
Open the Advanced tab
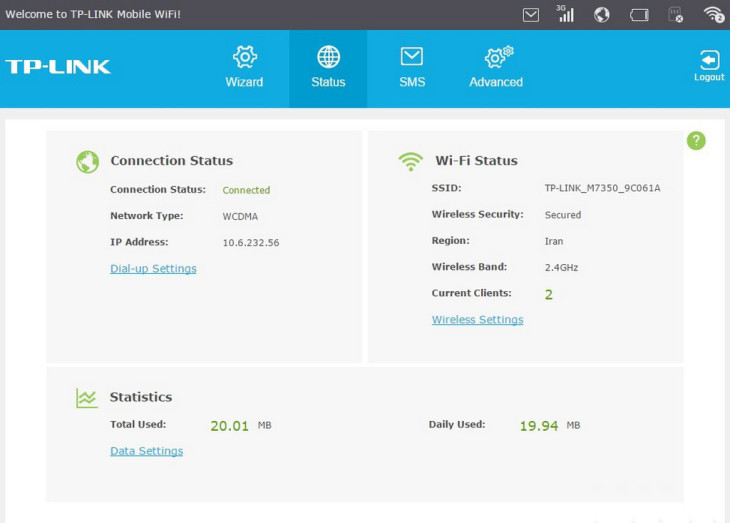(x=496, y=69)
